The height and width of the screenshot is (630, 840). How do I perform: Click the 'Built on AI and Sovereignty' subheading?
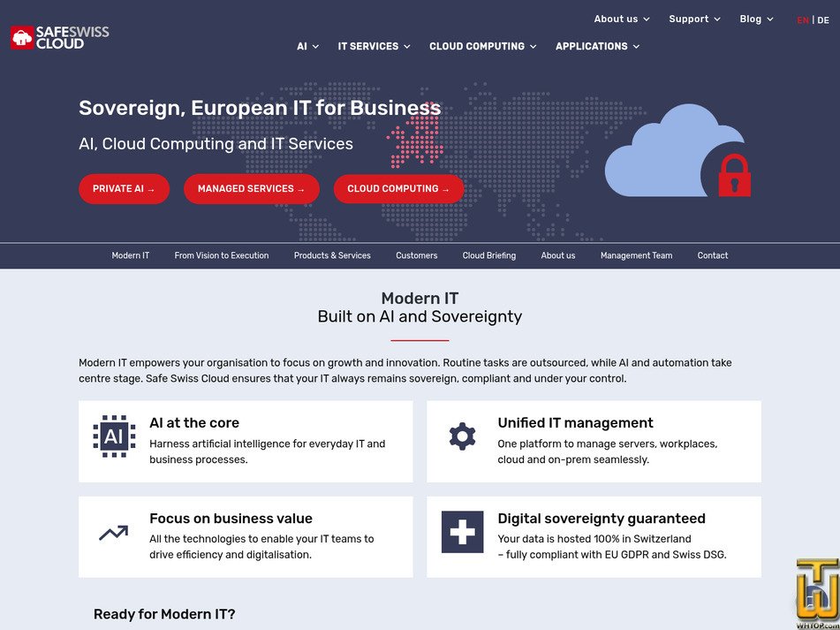420,316
